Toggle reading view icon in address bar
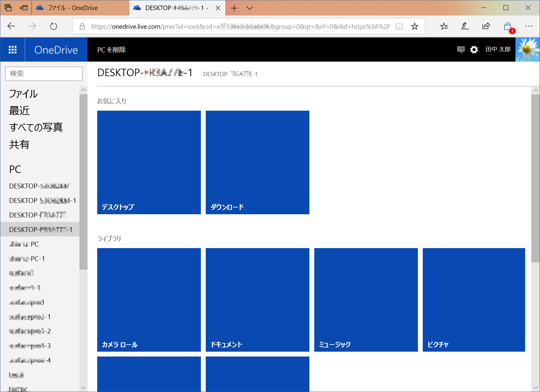The width and height of the screenshot is (540, 392). (399, 26)
